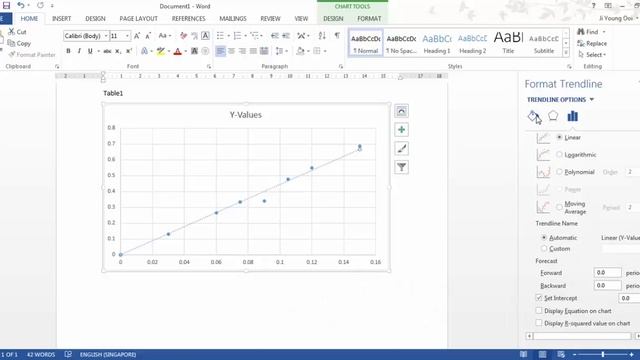Sort the selected text
This screenshot has height=360, width=640.
(322, 36)
